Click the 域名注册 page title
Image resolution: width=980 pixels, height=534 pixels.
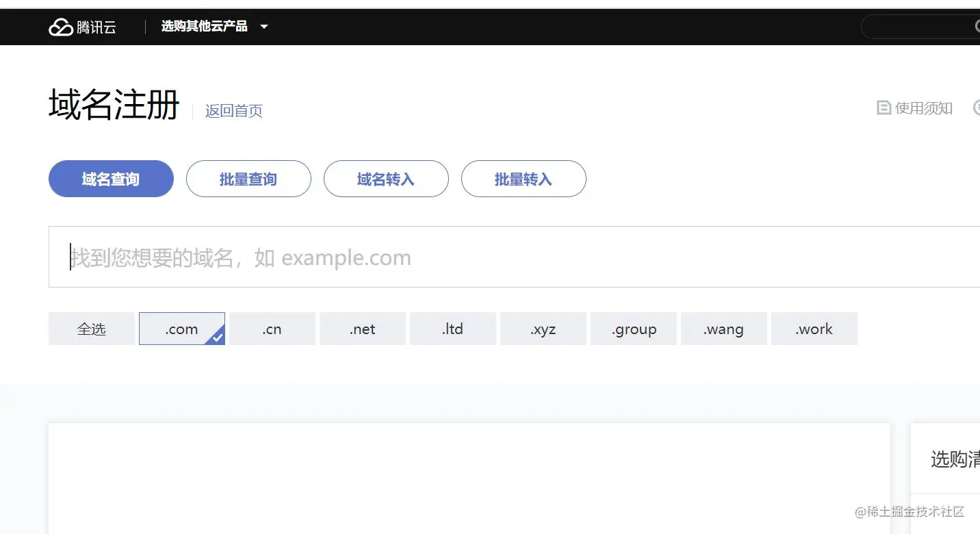114,105
